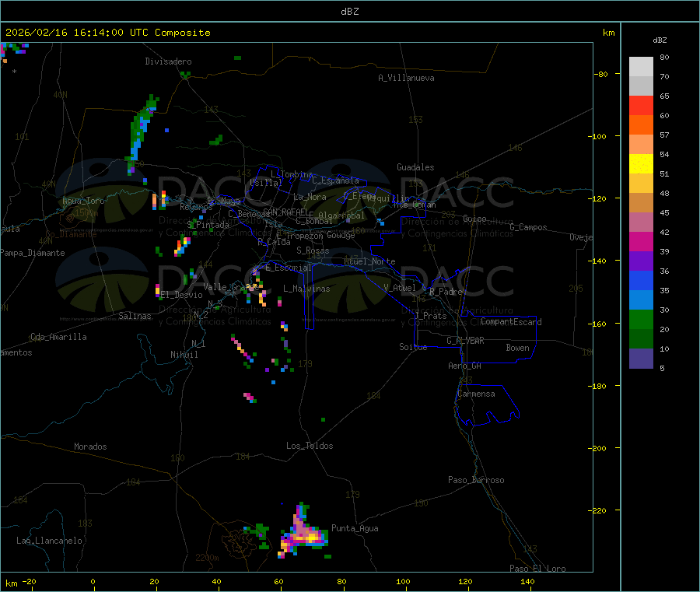700x592 pixels.
Task: Click the CompantEscard map label
Action: (x=511, y=322)
